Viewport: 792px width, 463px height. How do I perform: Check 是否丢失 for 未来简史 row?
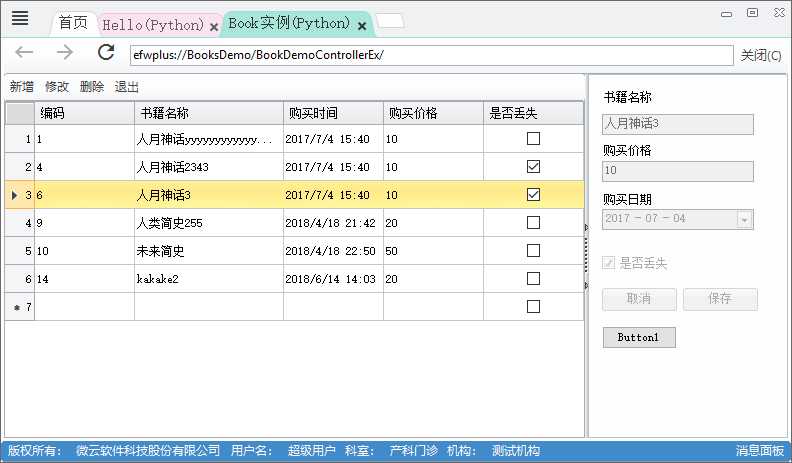click(533, 251)
